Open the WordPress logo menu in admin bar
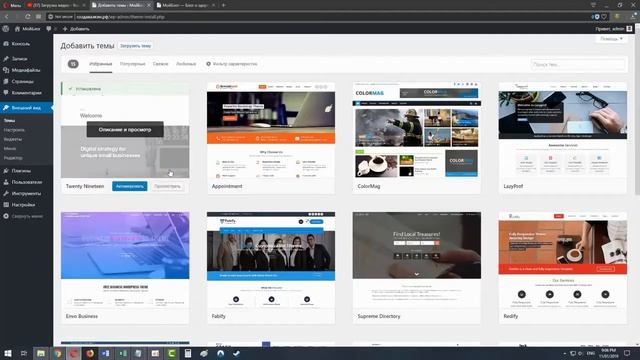 click(x=6, y=29)
